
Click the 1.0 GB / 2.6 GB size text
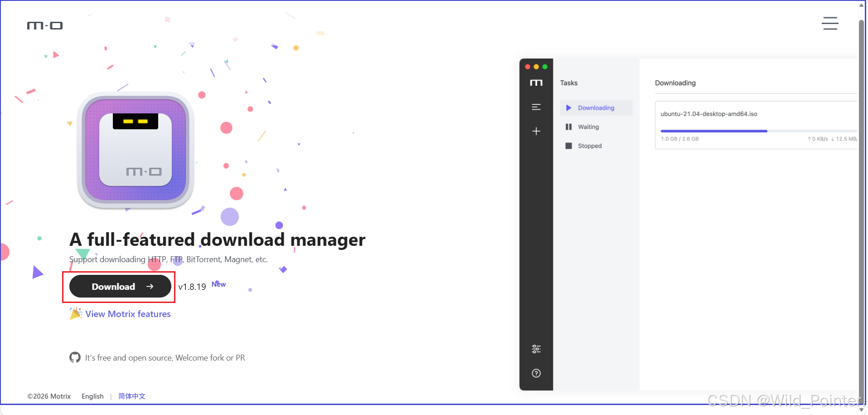679,139
